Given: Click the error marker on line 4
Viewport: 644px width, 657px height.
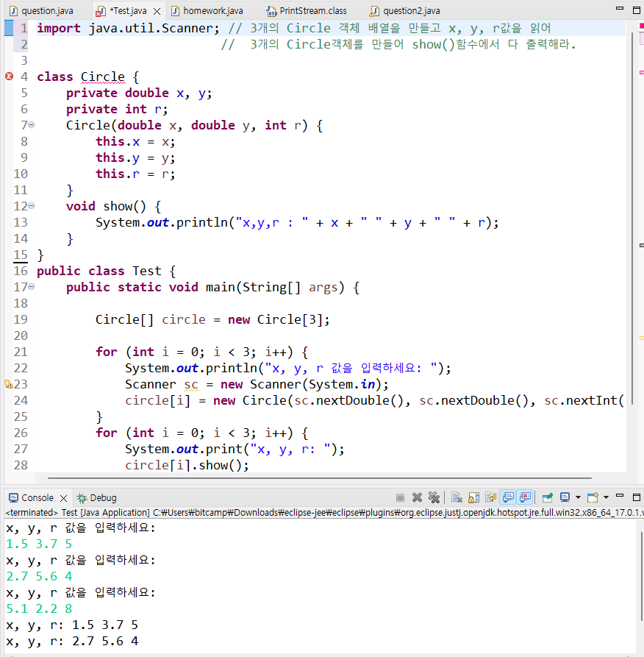Looking at the screenshot, I should pyautogui.click(x=9, y=77).
